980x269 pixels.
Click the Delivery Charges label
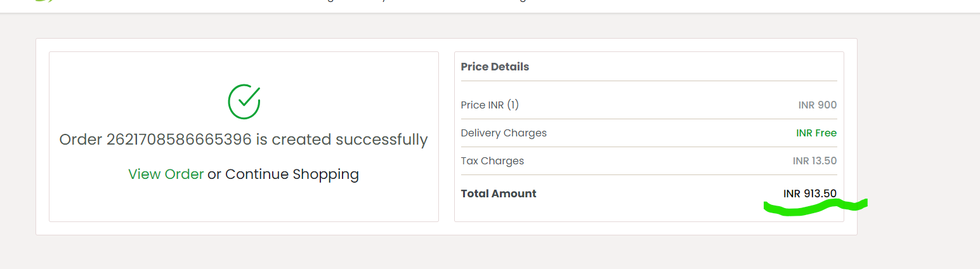point(504,133)
